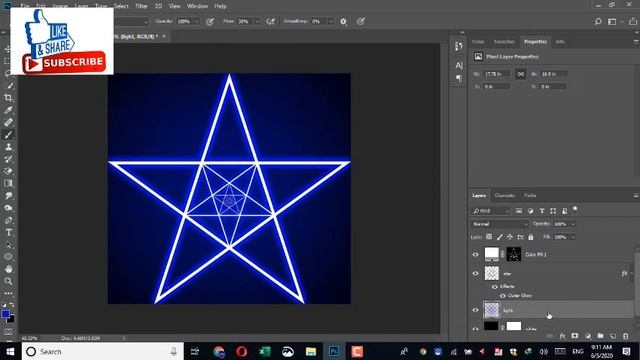The height and width of the screenshot is (360, 640).
Task: Select the Path Selection tool
Action: pyautogui.click(x=8, y=245)
